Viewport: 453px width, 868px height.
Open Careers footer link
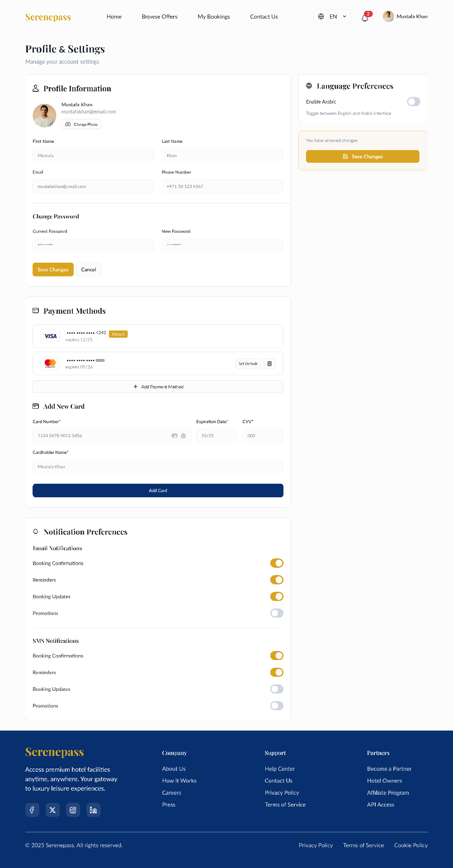coord(171,793)
